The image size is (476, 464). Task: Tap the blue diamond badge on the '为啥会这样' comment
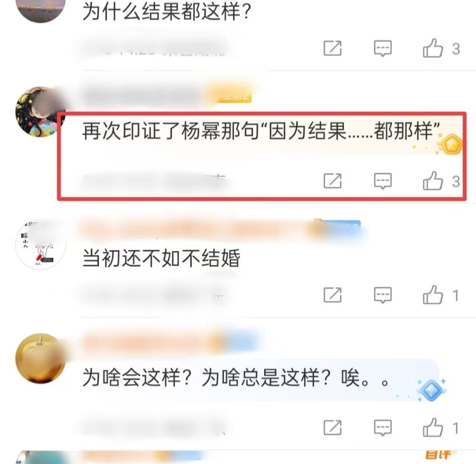(x=432, y=390)
